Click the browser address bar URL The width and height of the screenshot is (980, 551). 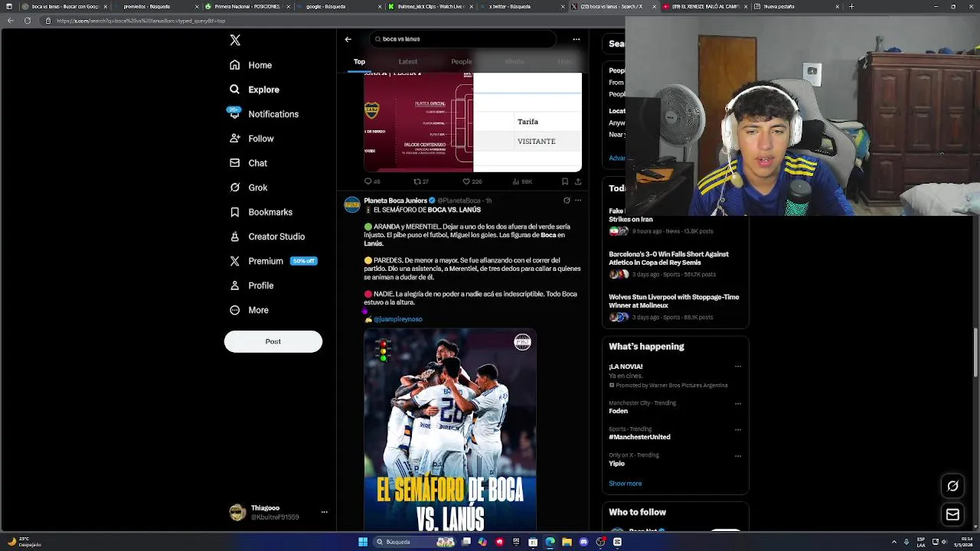point(141,21)
